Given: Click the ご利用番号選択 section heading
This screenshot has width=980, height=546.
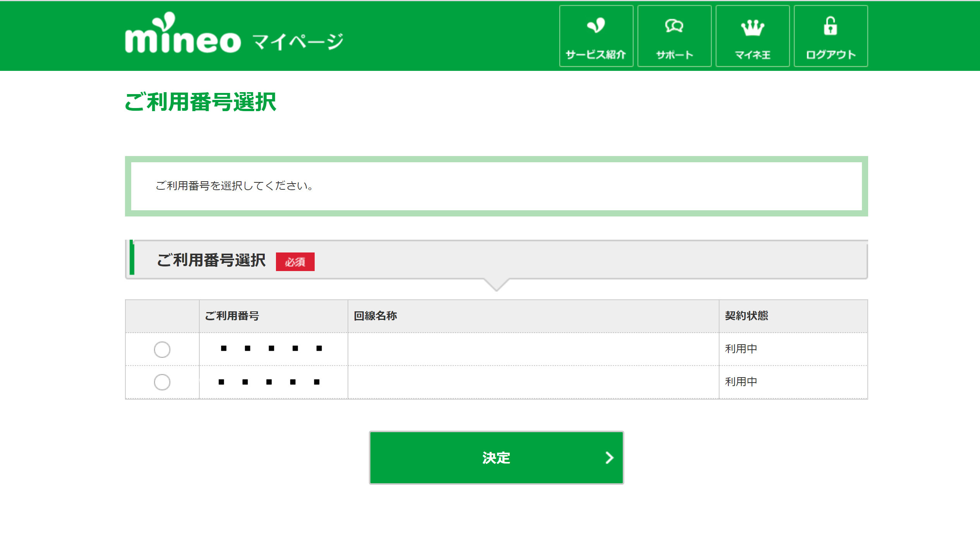Looking at the screenshot, I should tap(211, 260).
